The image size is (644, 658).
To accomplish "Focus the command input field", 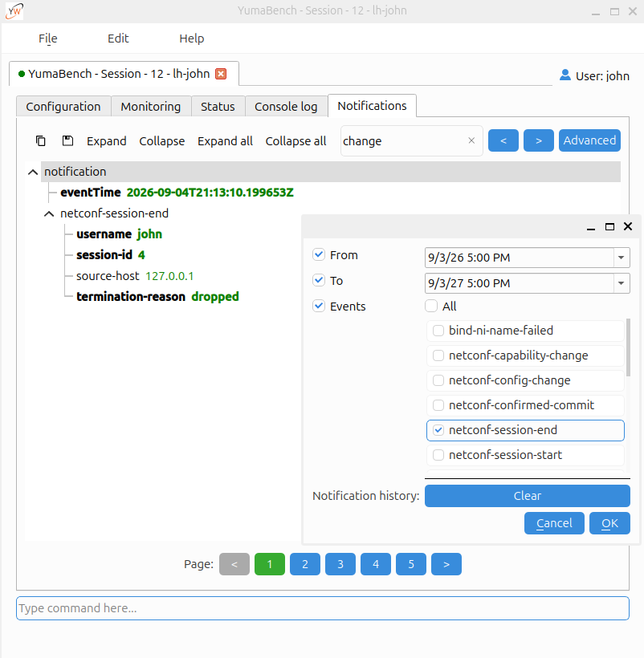I will click(x=323, y=608).
